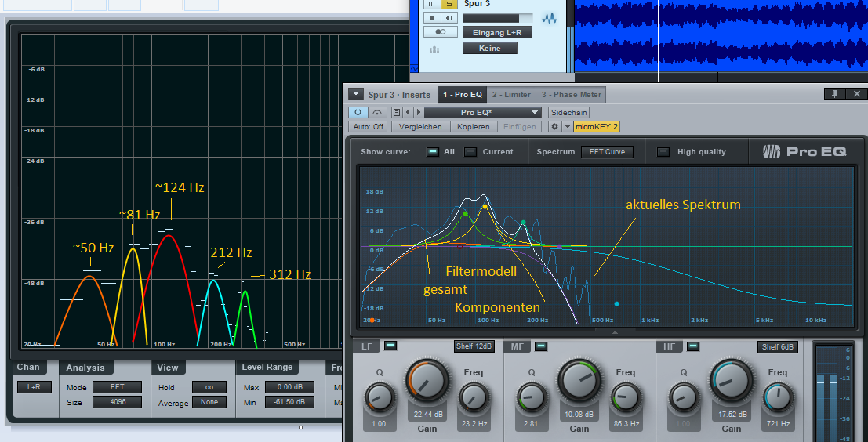This screenshot has height=442, width=868.
Task: Arm Spur 3 for recording
Action: point(432,18)
